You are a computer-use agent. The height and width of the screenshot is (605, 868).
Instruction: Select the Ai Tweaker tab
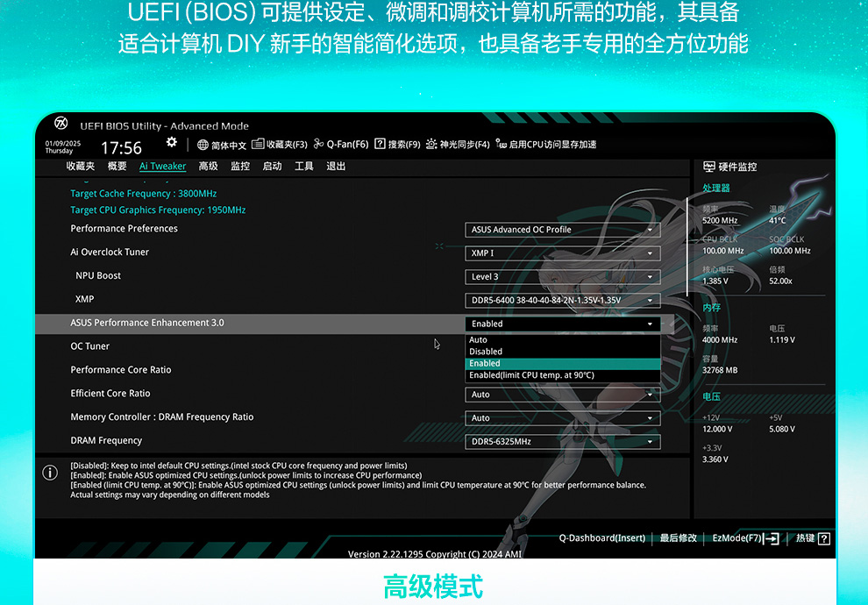(x=162, y=166)
